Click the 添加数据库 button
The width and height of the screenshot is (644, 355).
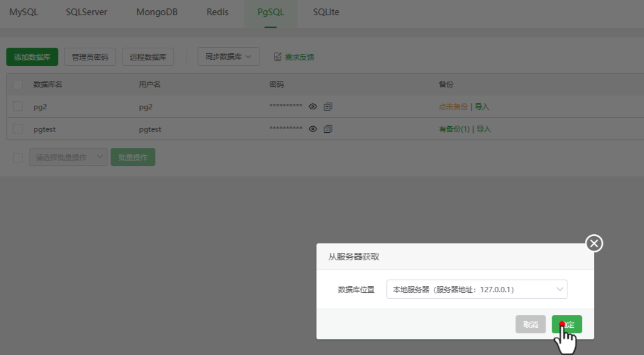click(x=32, y=57)
